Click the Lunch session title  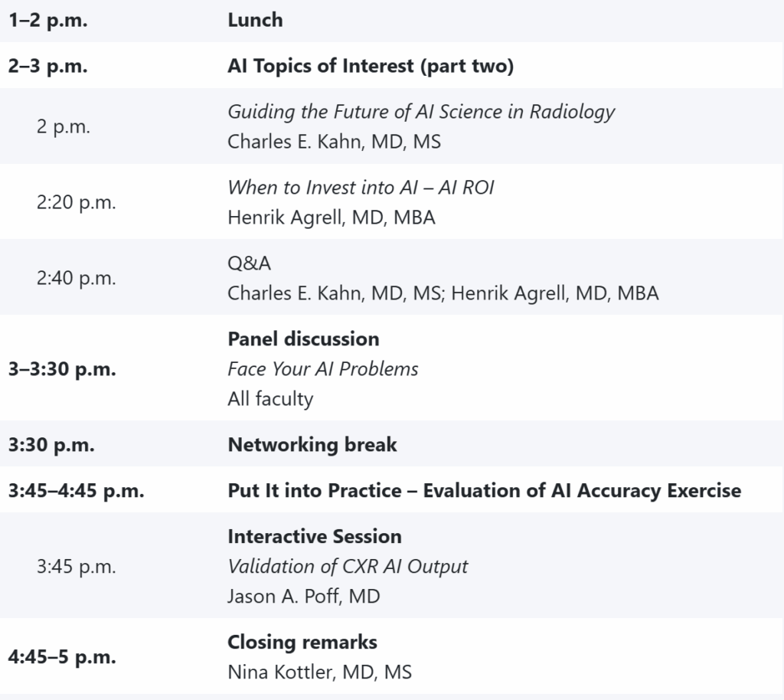[x=255, y=20]
